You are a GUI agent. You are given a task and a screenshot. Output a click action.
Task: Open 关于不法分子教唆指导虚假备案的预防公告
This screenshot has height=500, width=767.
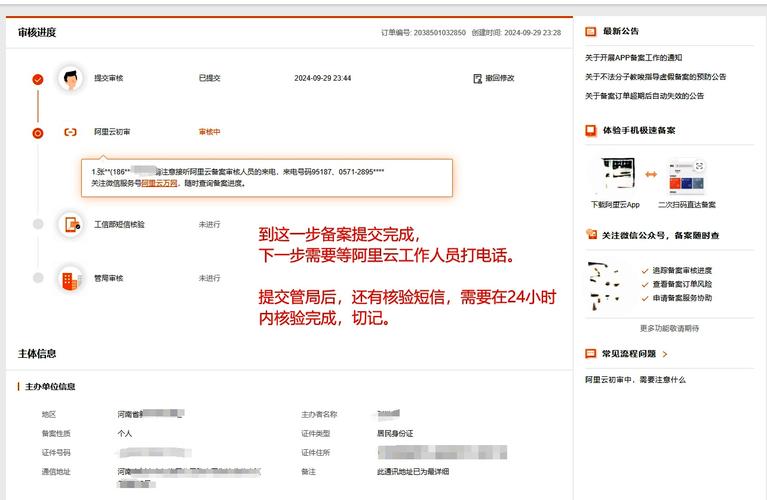point(655,77)
